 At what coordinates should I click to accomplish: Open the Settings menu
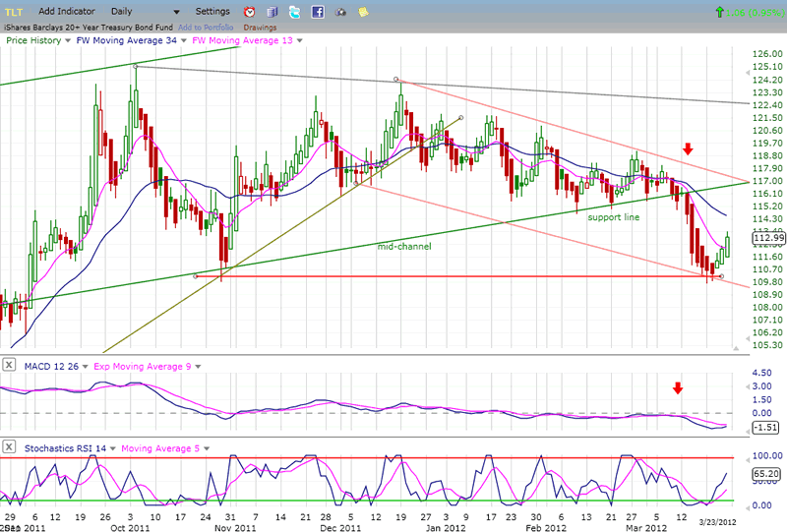(x=212, y=11)
